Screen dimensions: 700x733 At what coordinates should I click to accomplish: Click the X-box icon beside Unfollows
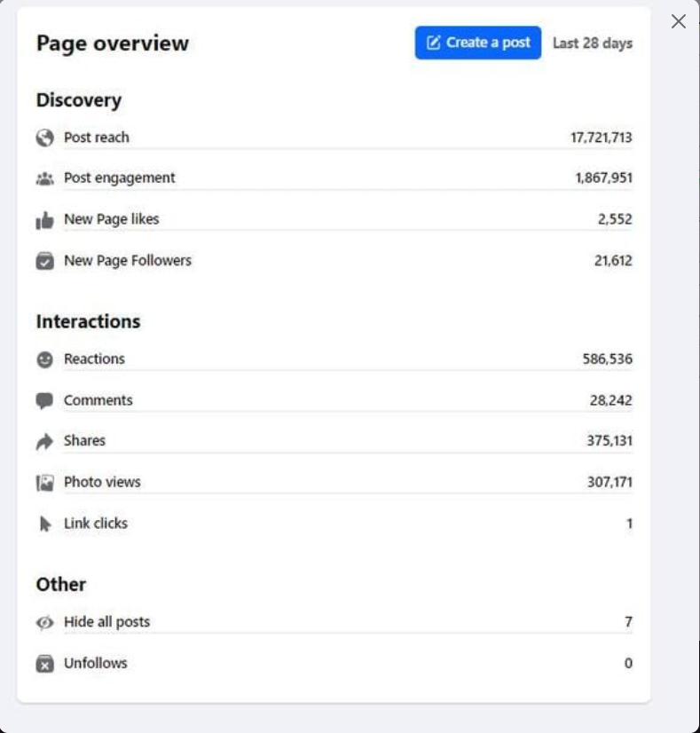coord(44,664)
